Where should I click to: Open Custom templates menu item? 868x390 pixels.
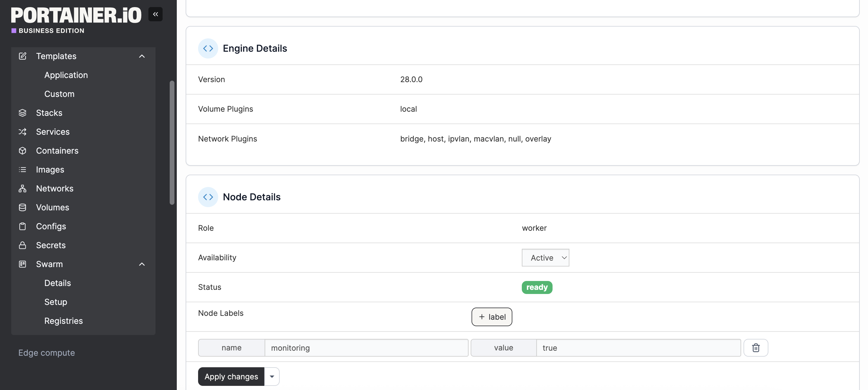(x=59, y=94)
